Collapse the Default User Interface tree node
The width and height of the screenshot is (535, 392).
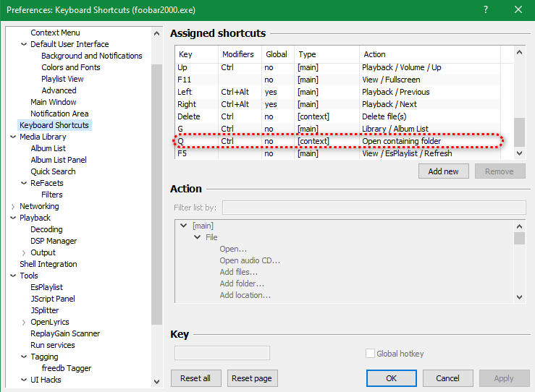pos(24,44)
